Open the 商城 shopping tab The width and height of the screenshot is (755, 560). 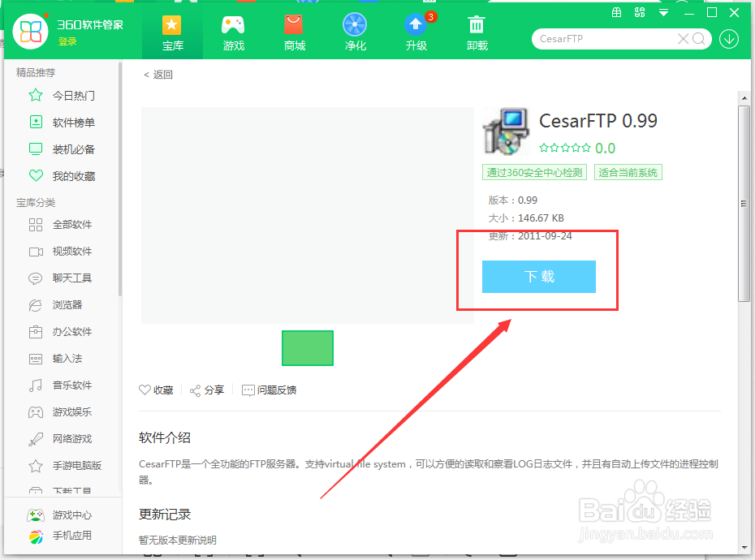tap(294, 32)
